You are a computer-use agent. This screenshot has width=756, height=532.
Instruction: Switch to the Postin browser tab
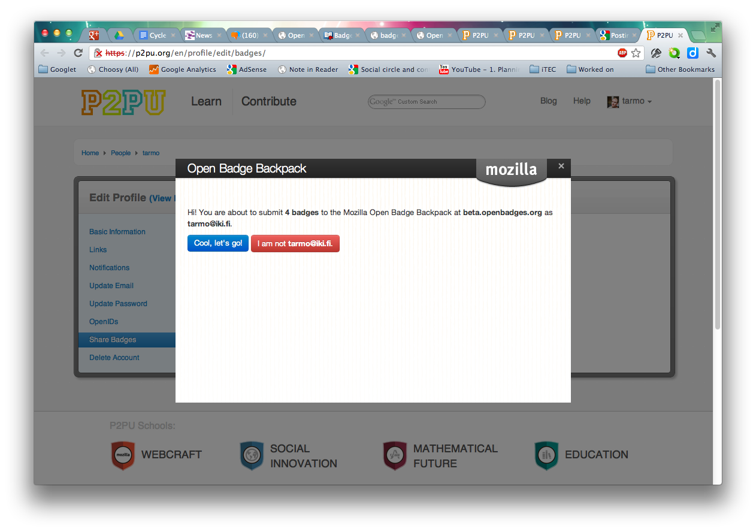click(618, 35)
